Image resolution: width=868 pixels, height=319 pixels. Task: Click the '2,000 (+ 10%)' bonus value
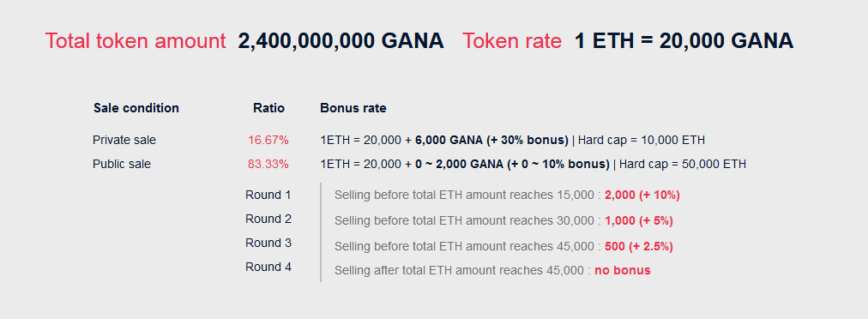(642, 195)
